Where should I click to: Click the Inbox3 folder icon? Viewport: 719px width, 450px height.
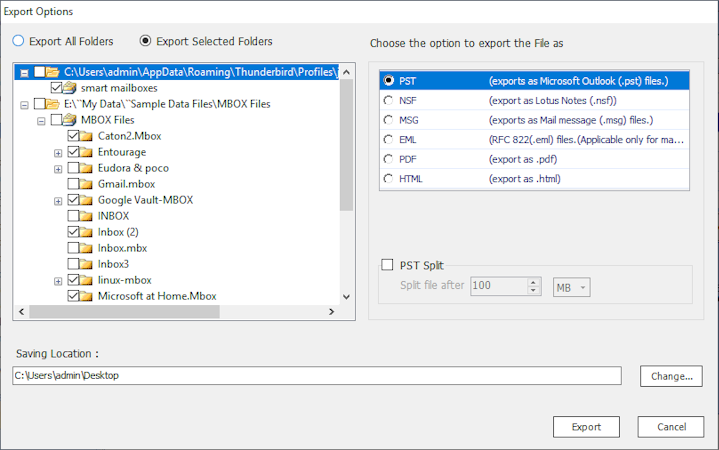pyautogui.click(x=86, y=264)
